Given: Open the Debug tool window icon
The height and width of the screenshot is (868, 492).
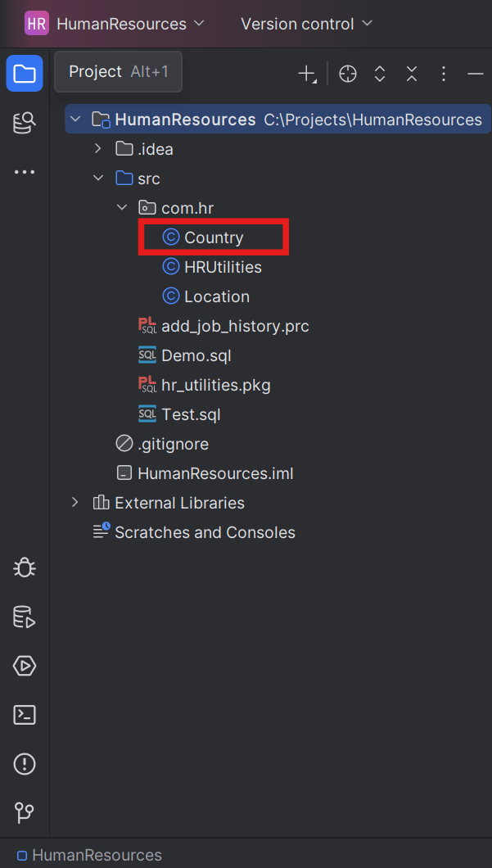Looking at the screenshot, I should point(24,567).
